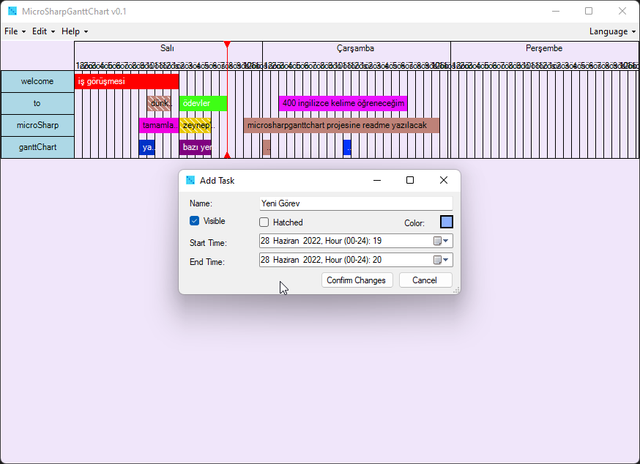This screenshot has height=464, width=640.
Task: Open the End Time calendar picker icon
Action: (440, 260)
